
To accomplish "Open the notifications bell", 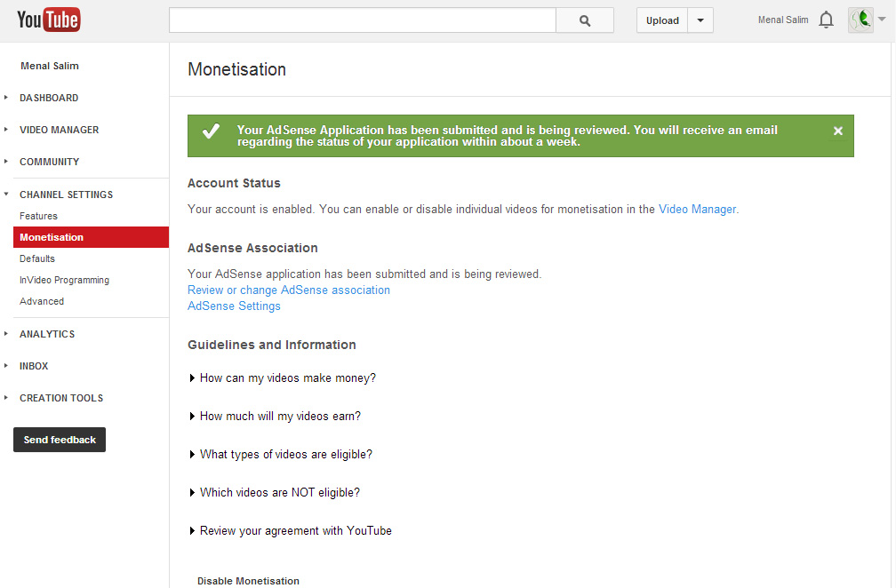I will [x=826, y=20].
